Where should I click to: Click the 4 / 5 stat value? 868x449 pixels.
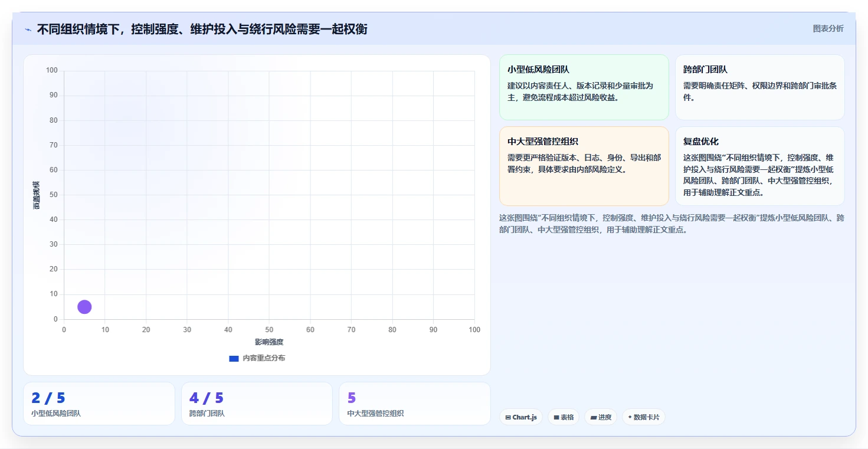click(x=207, y=398)
